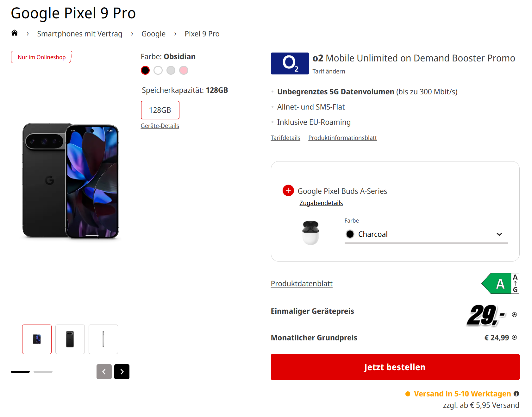Open the Charcoal color dropdown
The image size is (532, 417).
click(x=426, y=234)
